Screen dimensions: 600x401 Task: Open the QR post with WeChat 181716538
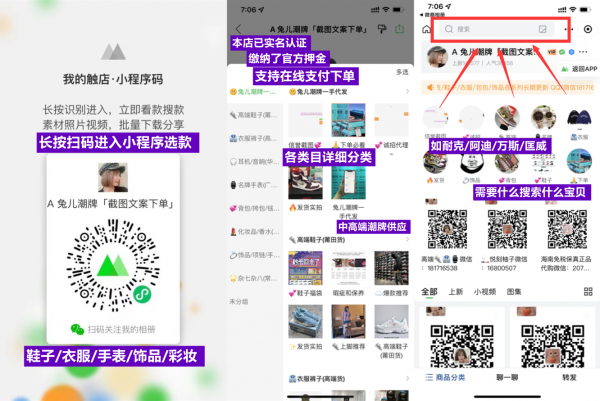tap(447, 229)
